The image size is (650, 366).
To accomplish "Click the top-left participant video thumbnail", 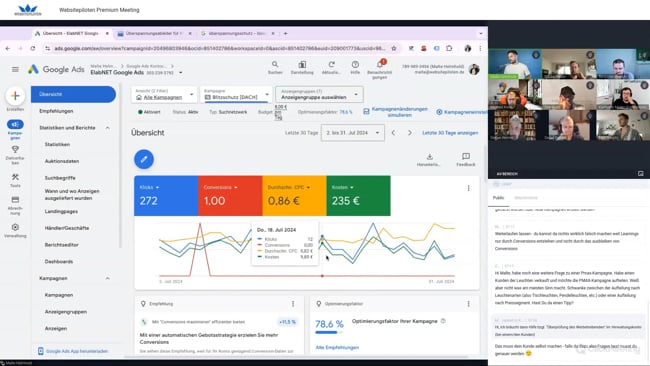I will point(514,64).
